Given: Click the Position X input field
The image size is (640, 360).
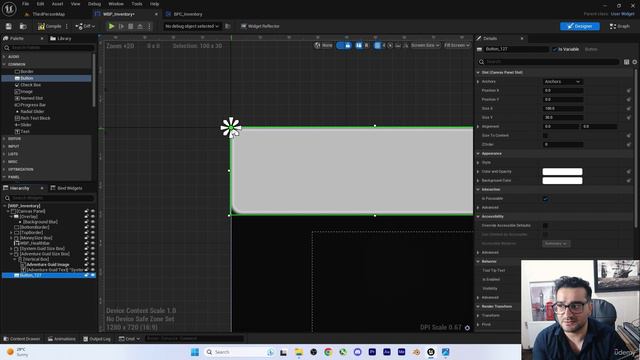Looking at the screenshot, I should [563, 91].
